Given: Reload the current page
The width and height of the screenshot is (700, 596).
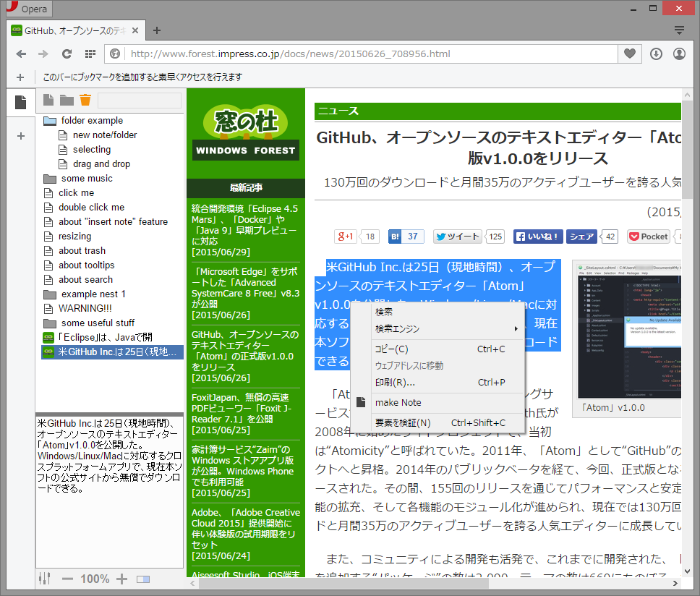Looking at the screenshot, I should pyautogui.click(x=67, y=54).
